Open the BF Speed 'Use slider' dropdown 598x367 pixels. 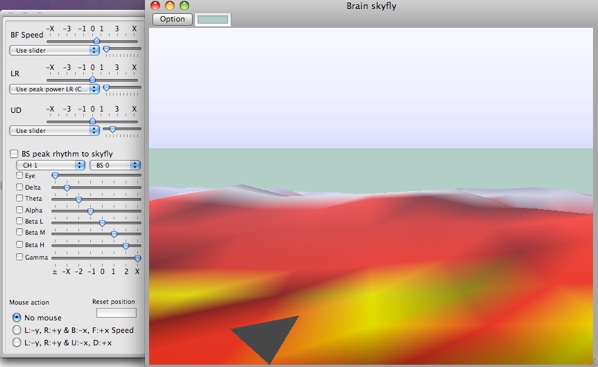(54, 50)
